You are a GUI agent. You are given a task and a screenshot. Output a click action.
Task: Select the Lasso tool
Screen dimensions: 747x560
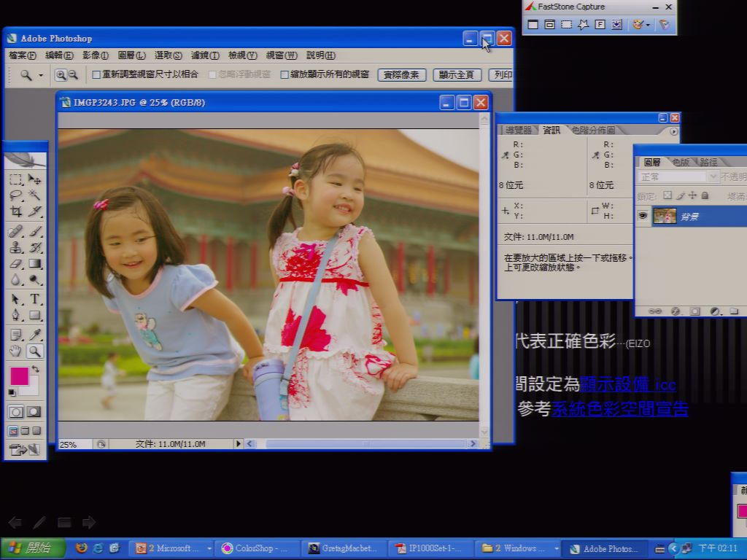point(16,195)
